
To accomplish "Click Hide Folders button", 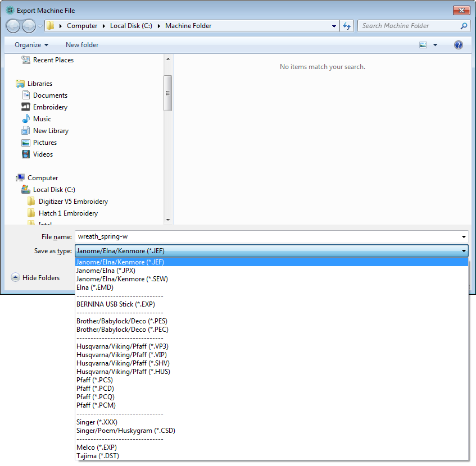I will click(x=35, y=277).
